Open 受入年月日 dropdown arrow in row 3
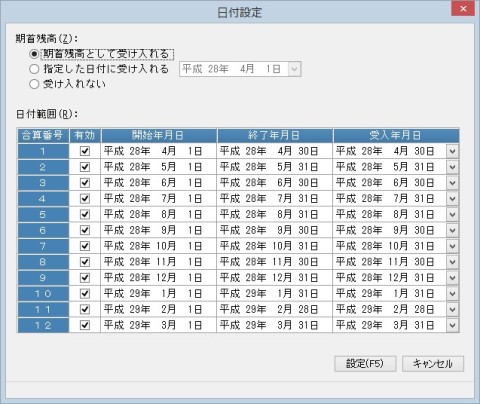Screen dimensions: 480x404 [452, 183]
